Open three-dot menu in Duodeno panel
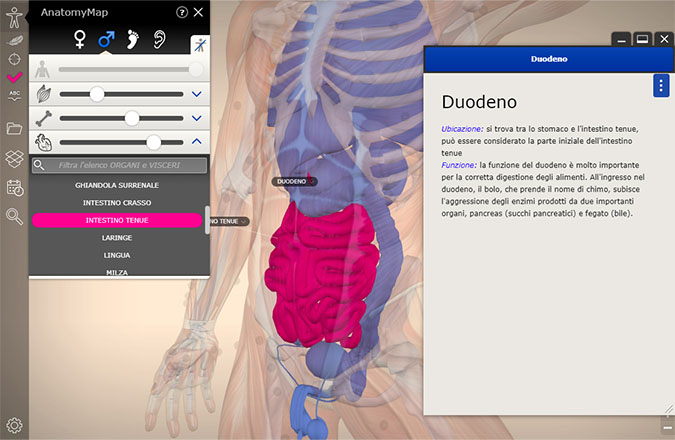 [x=660, y=85]
